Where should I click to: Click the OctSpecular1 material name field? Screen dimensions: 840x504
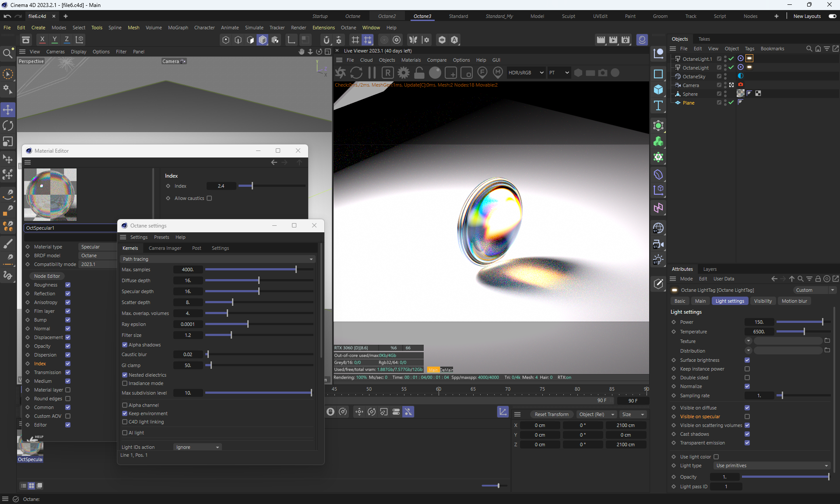[x=70, y=228]
